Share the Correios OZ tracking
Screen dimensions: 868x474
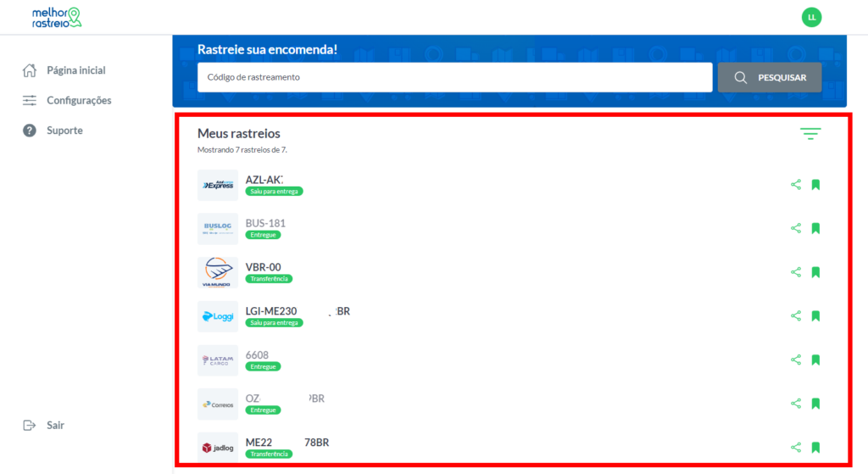(x=795, y=403)
